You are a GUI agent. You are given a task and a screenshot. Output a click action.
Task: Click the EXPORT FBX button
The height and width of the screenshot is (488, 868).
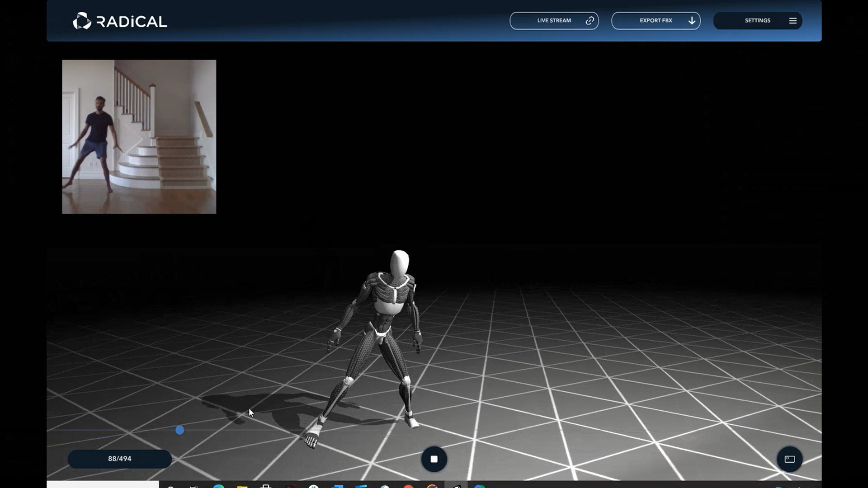pos(656,20)
